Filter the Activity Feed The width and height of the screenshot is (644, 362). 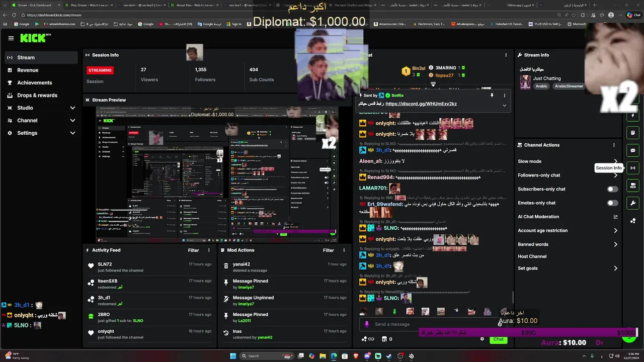194,250
